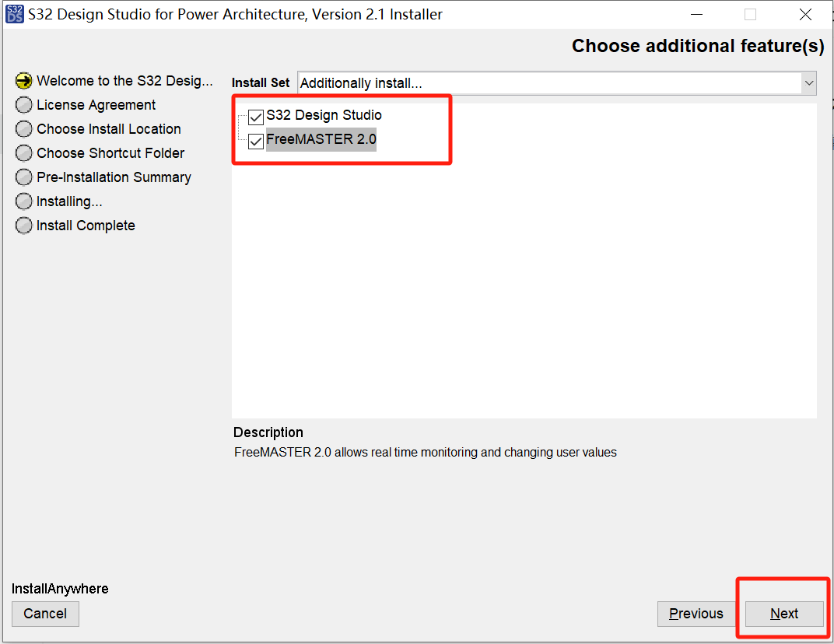Click the InstallAnywhere label
The image size is (834, 644).
pyautogui.click(x=60, y=589)
